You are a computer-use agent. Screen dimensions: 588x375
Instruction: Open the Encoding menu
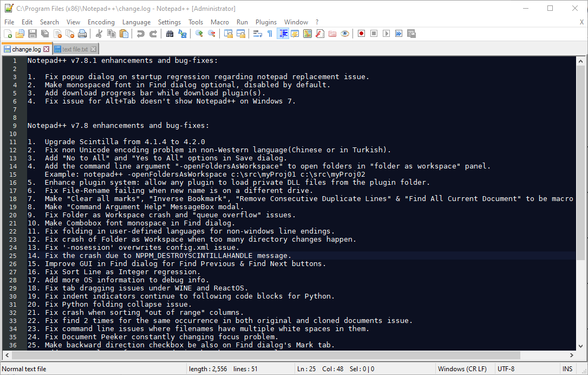click(x=101, y=22)
